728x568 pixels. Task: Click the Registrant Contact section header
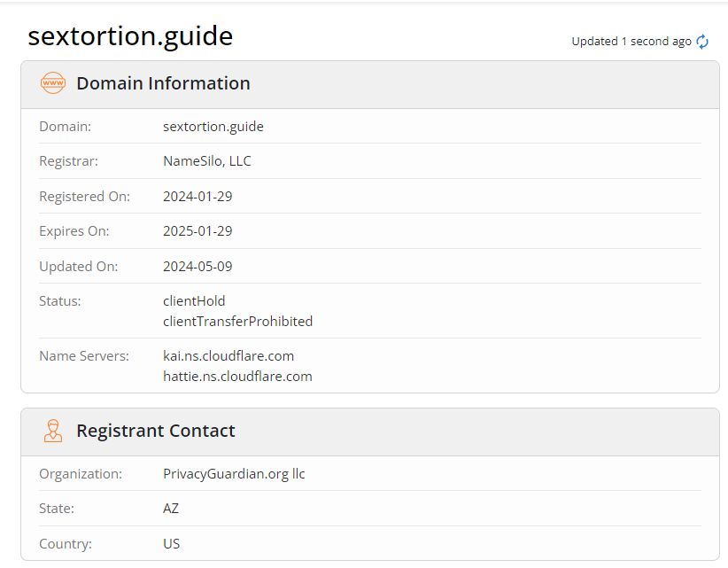coord(156,431)
